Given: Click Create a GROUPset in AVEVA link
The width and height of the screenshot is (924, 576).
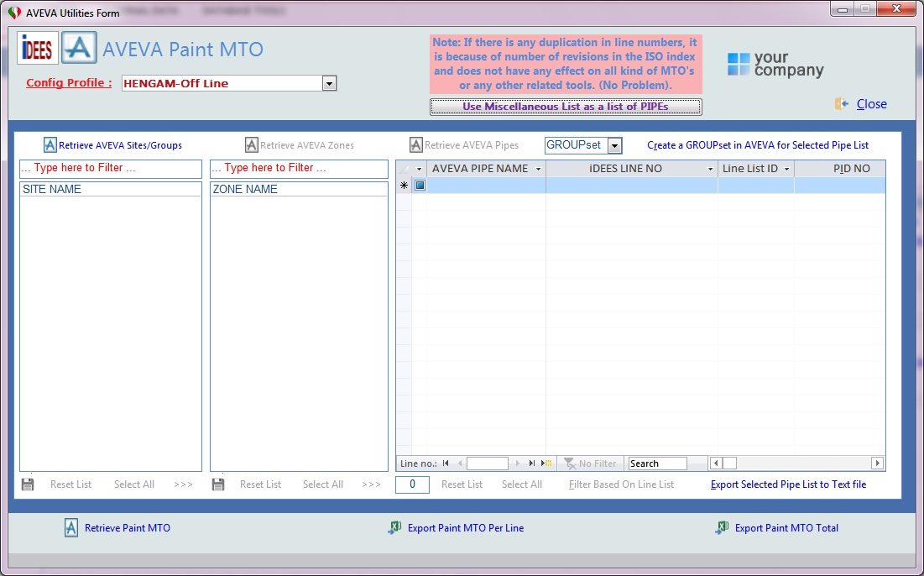Looking at the screenshot, I should coord(758,145).
